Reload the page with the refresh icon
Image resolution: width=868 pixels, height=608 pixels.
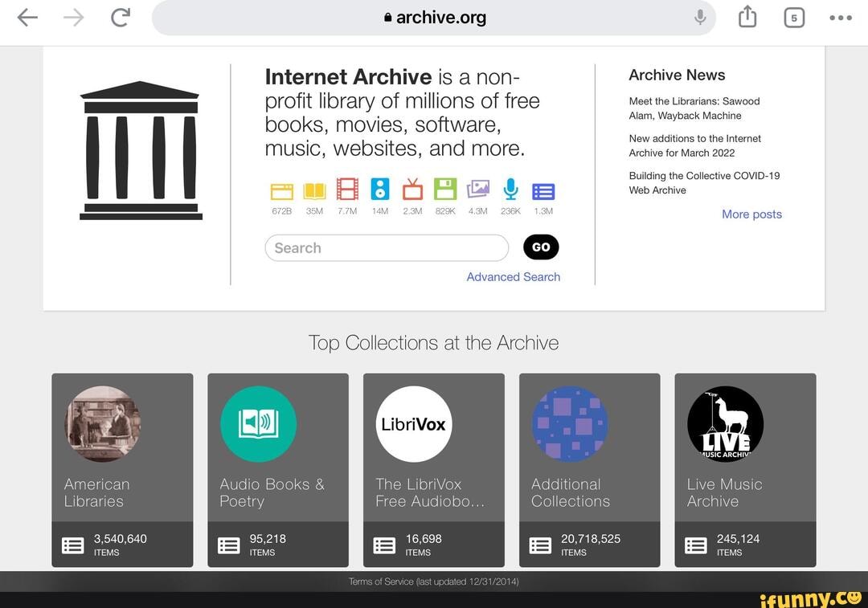click(x=120, y=18)
